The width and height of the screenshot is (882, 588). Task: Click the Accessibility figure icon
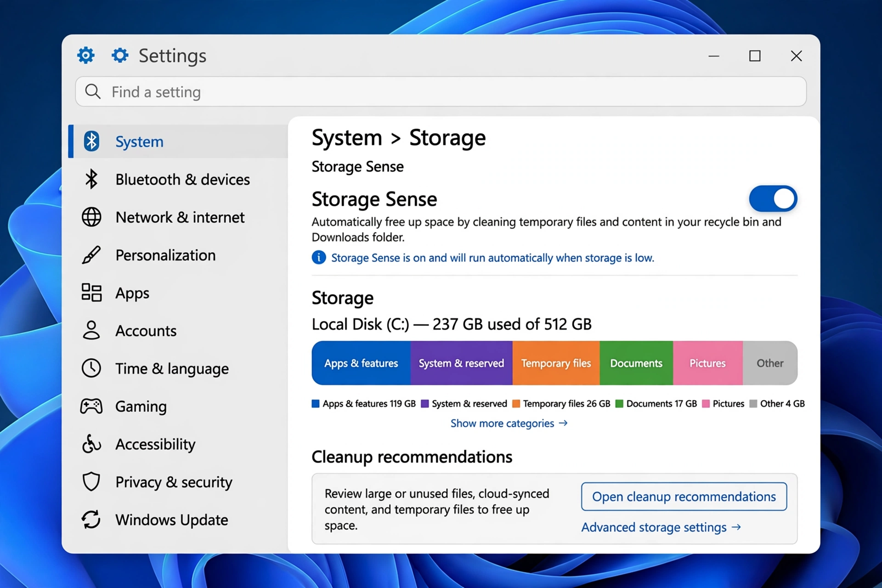tap(91, 444)
